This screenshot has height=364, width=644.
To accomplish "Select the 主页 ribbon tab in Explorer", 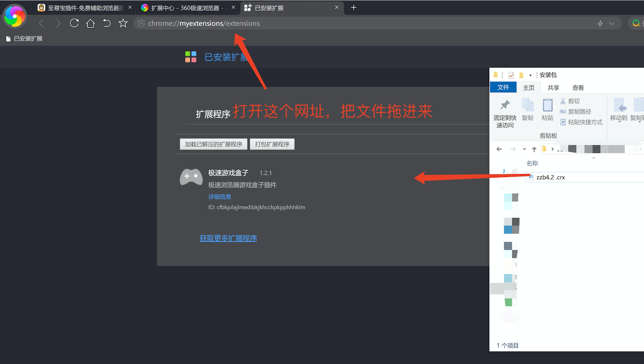I will click(529, 88).
